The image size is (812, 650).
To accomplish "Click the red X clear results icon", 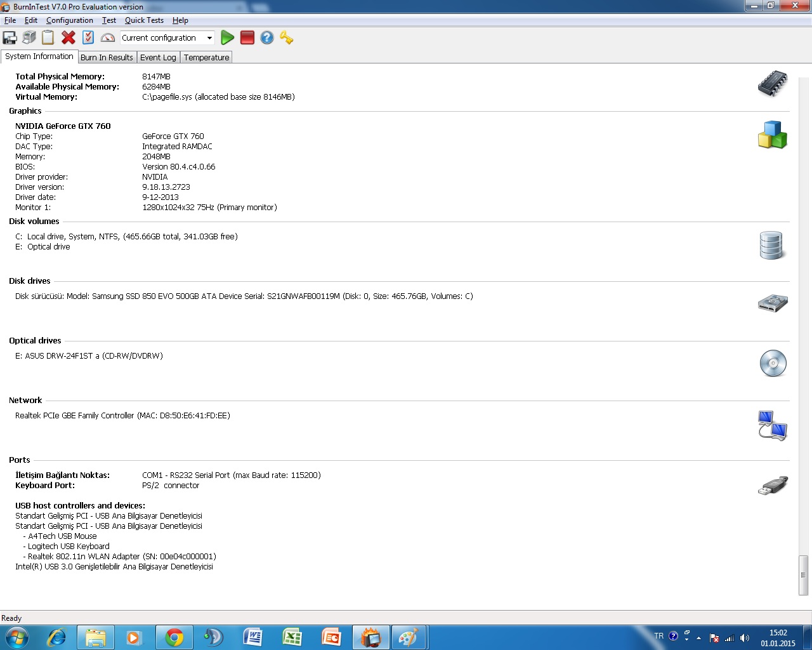I will click(69, 38).
